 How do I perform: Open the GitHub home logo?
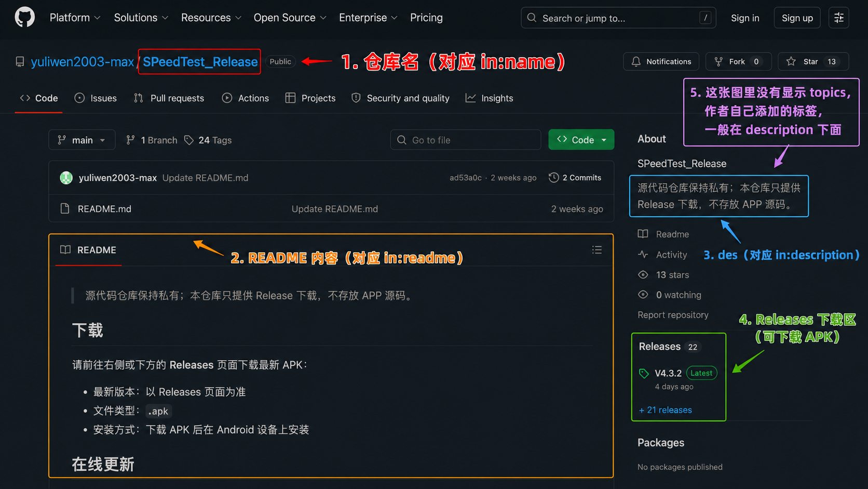24,17
